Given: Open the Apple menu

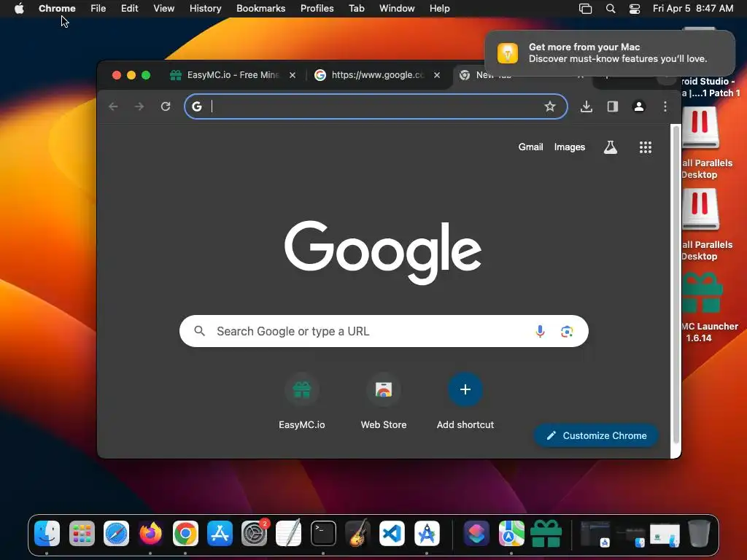Looking at the screenshot, I should (19, 9).
